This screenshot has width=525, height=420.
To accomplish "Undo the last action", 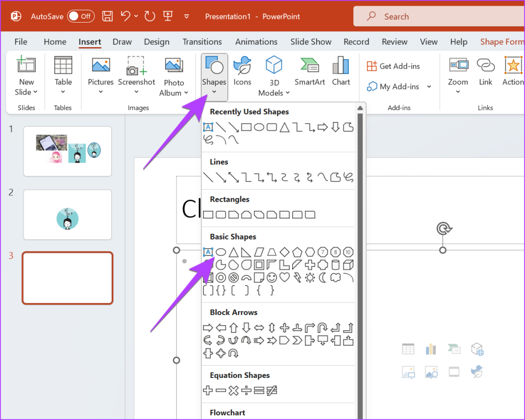I will click(126, 16).
